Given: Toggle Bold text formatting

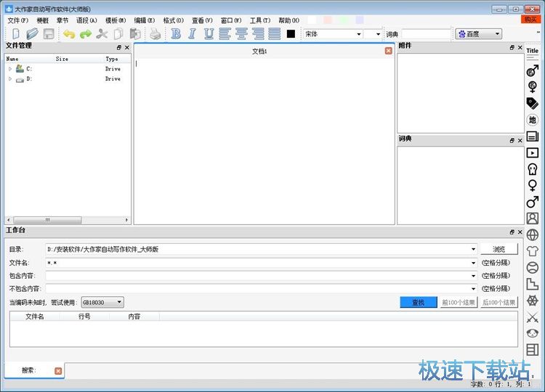Looking at the screenshot, I should click(x=176, y=34).
